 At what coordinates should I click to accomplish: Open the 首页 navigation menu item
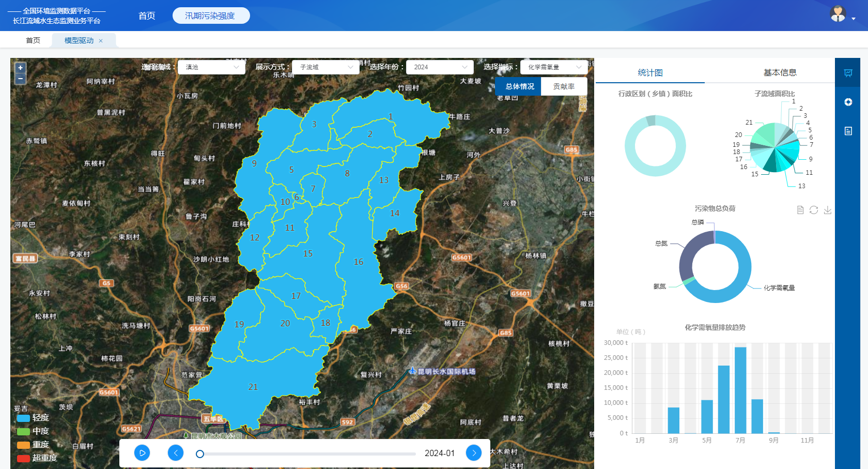[x=147, y=16]
